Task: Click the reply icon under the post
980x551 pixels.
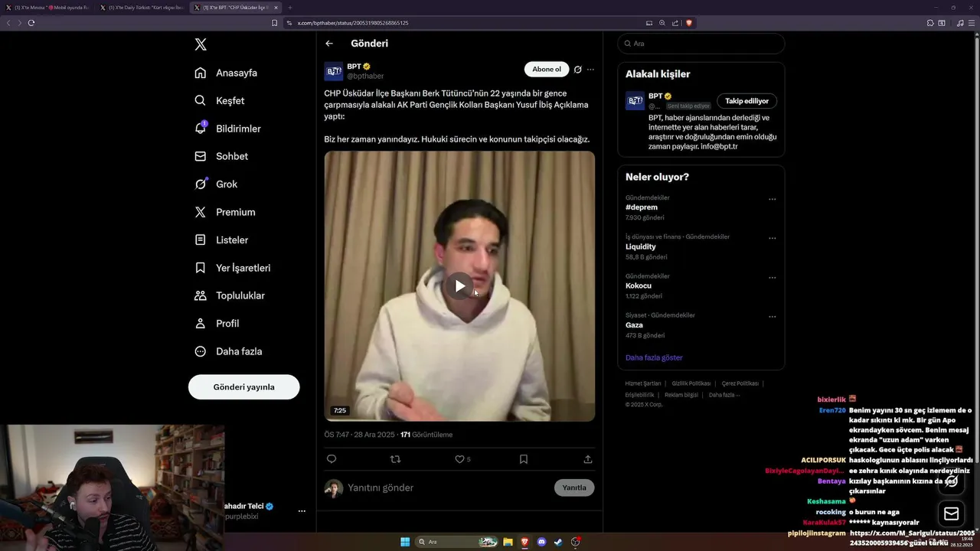Action: click(x=332, y=459)
